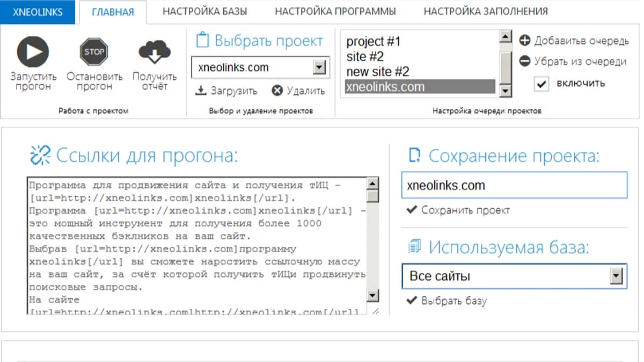Click the checkmark icon before Сохранить проект
644x362 pixels.
[412, 210]
